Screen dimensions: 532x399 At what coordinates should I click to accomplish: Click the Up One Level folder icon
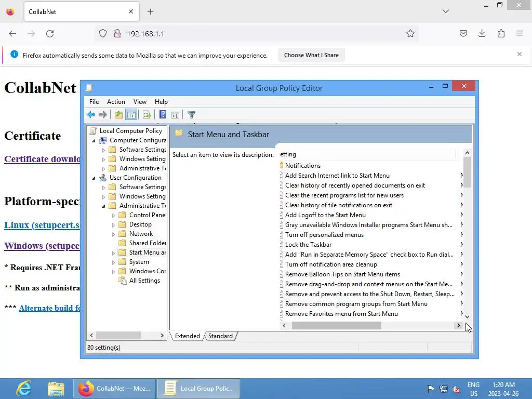(119, 115)
